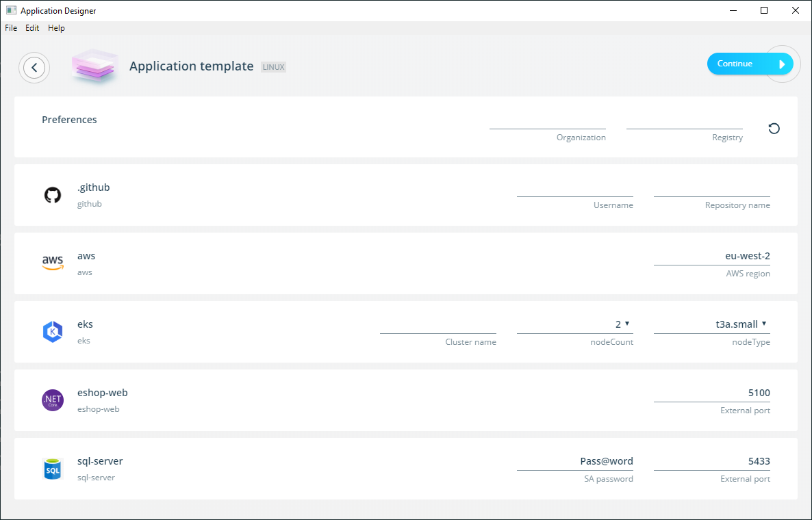The image size is (812, 520).
Task: Click the .github component name
Action: tap(93, 187)
